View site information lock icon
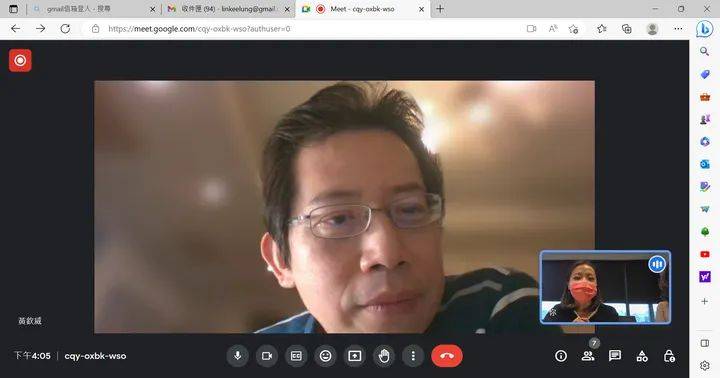This screenshot has height=378, width=720. [95, 28]
